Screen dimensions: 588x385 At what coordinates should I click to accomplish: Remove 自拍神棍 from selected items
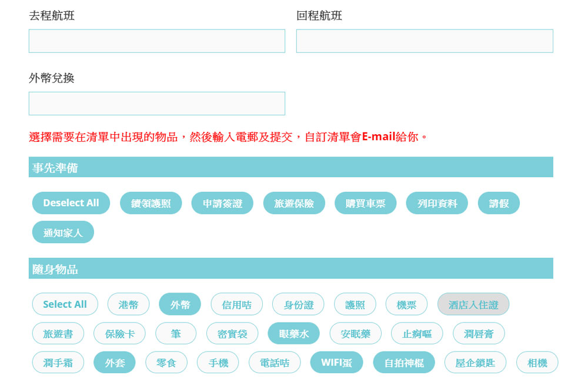coord(403,362)
